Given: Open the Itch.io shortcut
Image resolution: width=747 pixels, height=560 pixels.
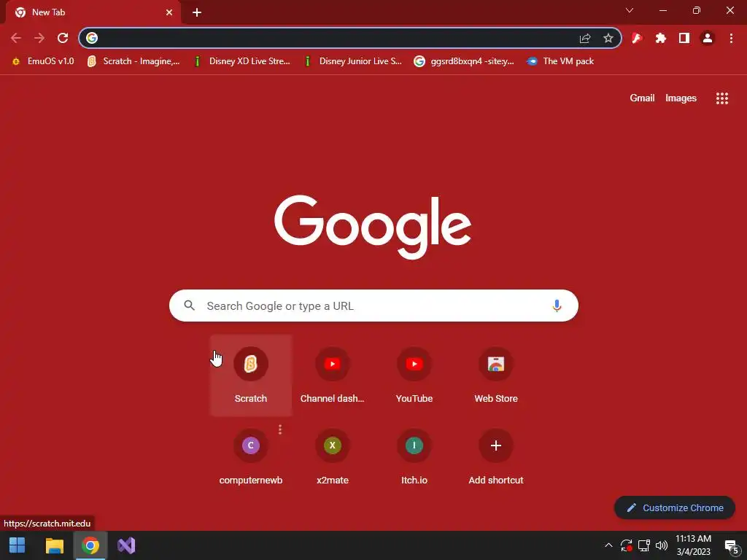Looking at the screenshot, I should pos(414,457).
